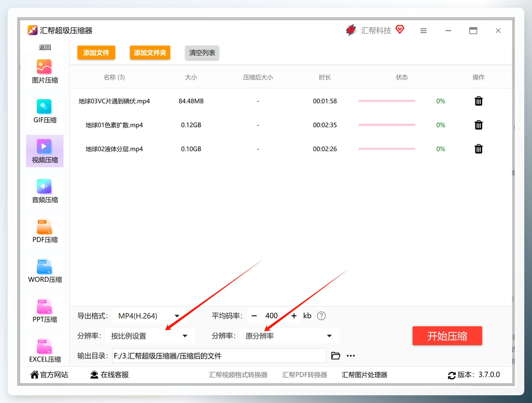This screenshot has width=532, height=403.
Task: Click the 压缩后大小 column header
Action: (x=258, y=77)
